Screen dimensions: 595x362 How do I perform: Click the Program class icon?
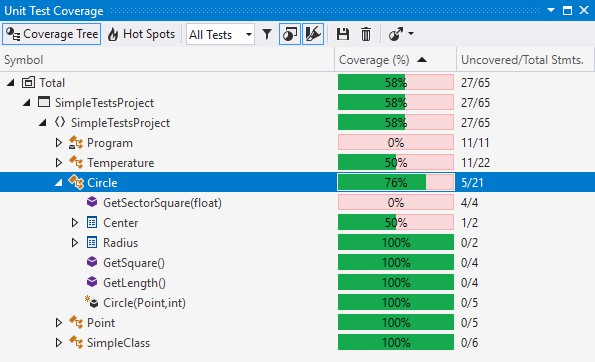point(76,143)
